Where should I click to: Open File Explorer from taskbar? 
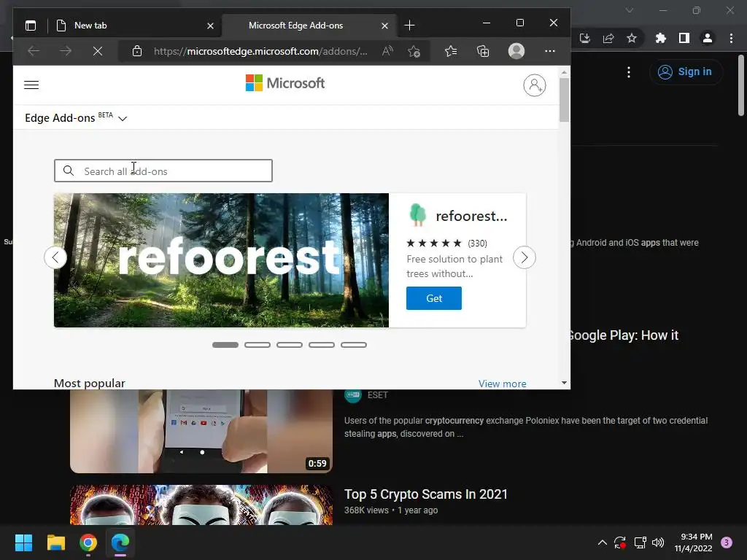(x=56, y=542)
